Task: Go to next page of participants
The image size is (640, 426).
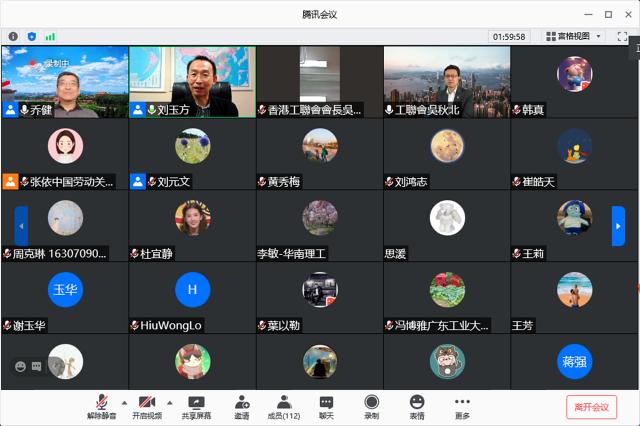Action: point(618,226)
